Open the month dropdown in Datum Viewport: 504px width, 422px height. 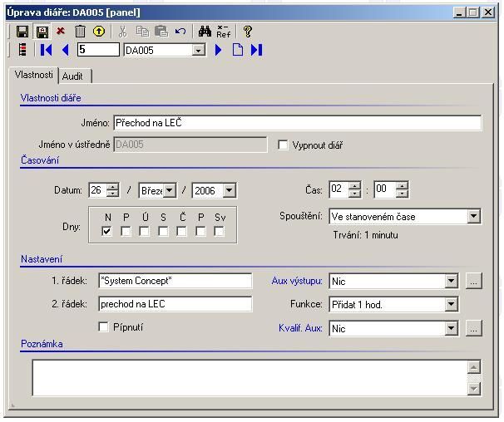(170, 191)
